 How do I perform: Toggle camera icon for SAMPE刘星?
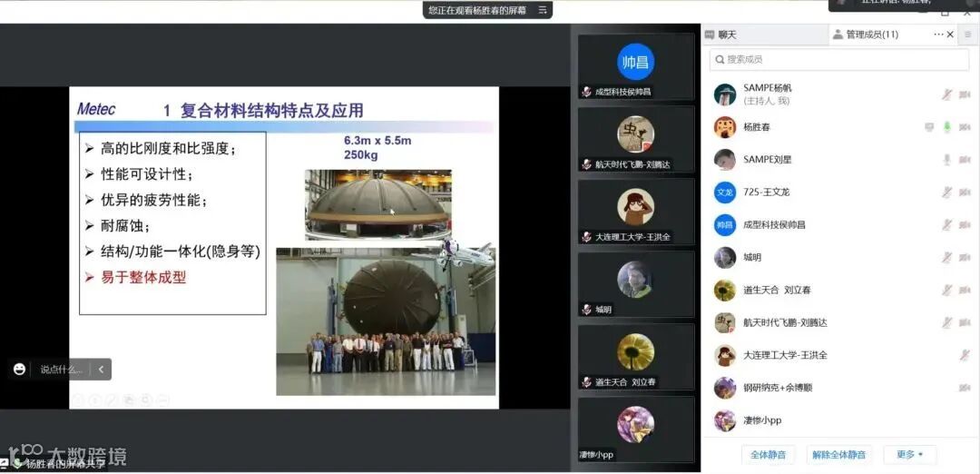[965, 160]
